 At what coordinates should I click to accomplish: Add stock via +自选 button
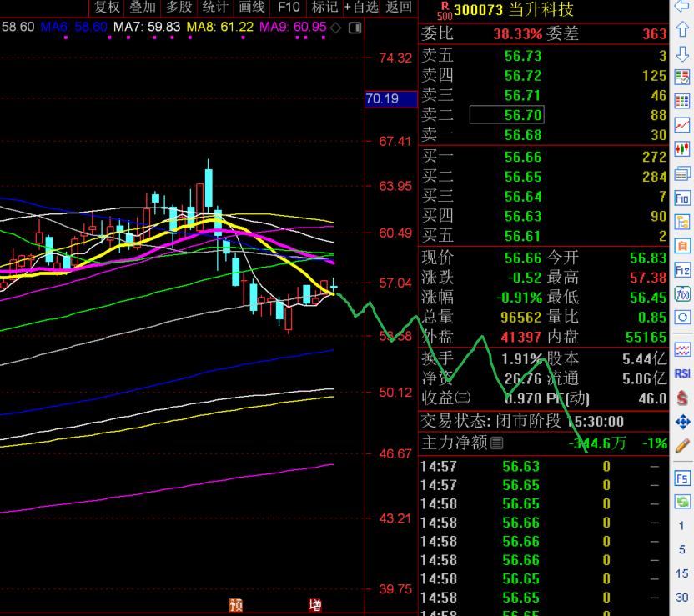click(361, 7)
